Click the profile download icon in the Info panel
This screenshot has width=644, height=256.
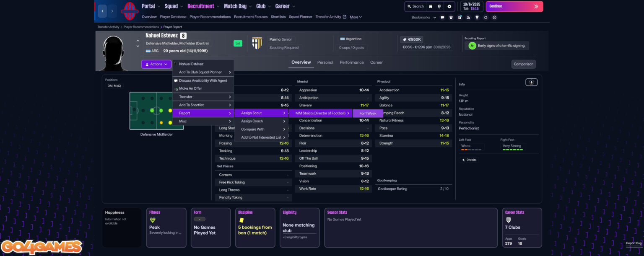tap(531, 82)
